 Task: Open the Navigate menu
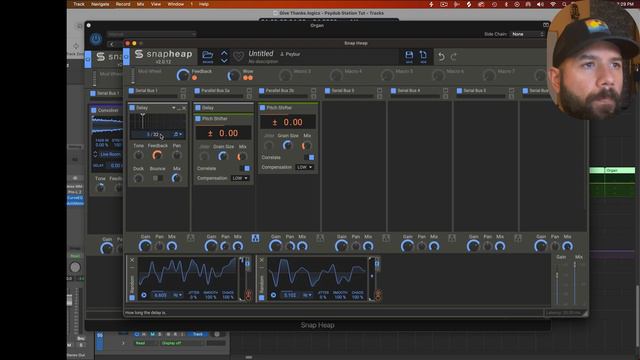(100, 4)
